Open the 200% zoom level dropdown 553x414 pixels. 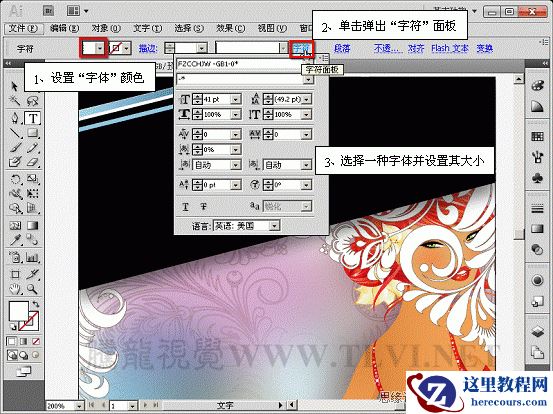coord(80,406)
